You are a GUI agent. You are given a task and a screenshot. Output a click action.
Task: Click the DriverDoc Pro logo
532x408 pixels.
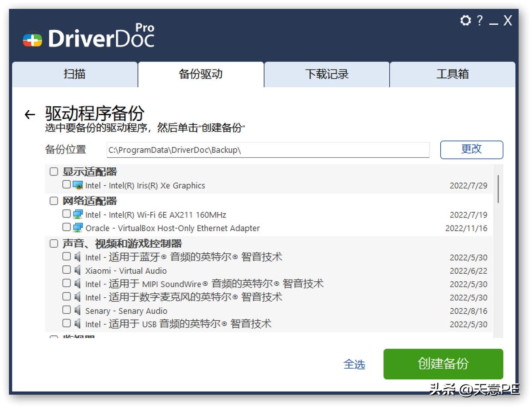point(89,36)
